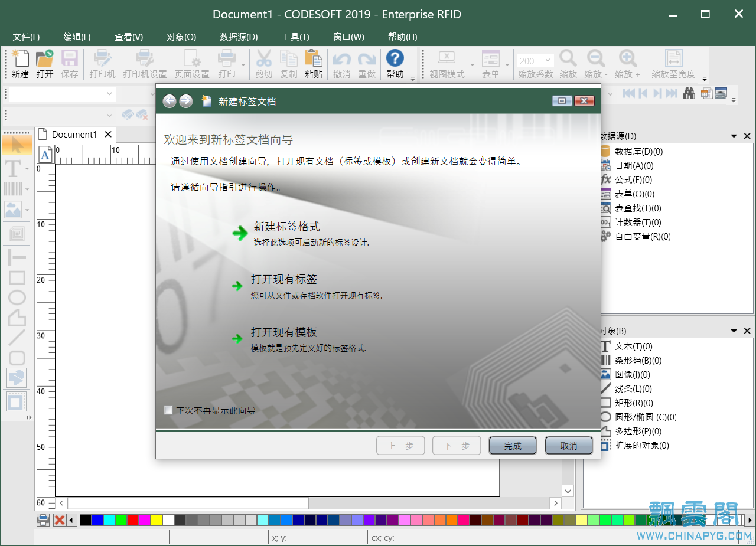The width and height of the screenshot is (756, 546).
Task: Click the 打印 print toolbar icon
Action: click(x=227, y=64)
